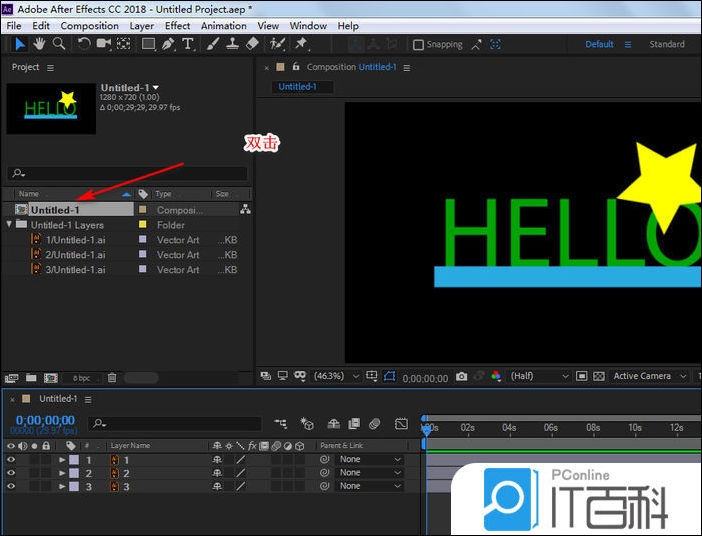This screenshot has height=536, width=702.
Task: Select the Type tool
Action: click(x=187, y=44)
